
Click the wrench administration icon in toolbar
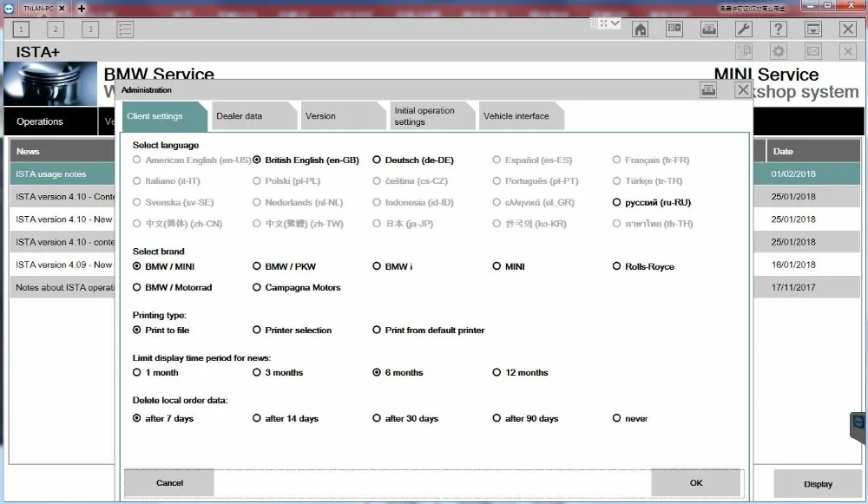pyautogui.click(x=744, y=29)
